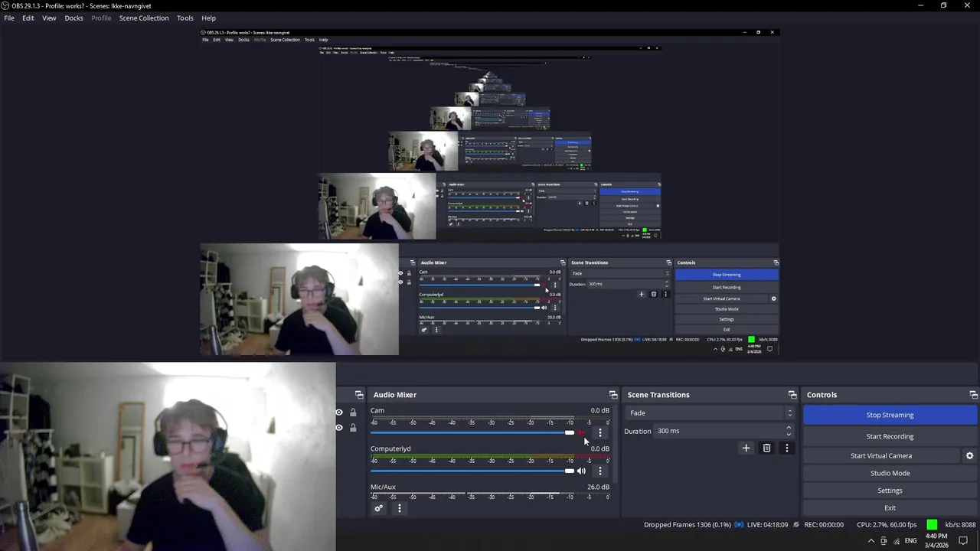Open the Edit menu
Screen dimensions: 980x551
[28, 18]
